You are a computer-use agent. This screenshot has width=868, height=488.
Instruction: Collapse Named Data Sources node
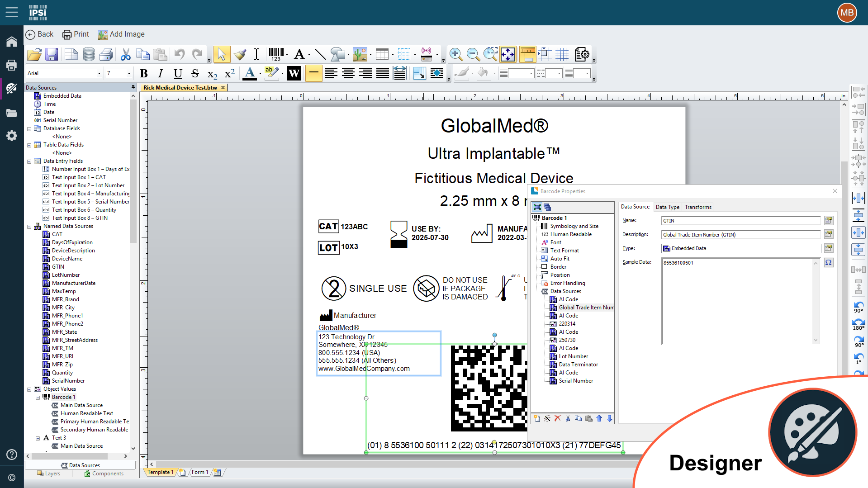[x=29, y=227]
